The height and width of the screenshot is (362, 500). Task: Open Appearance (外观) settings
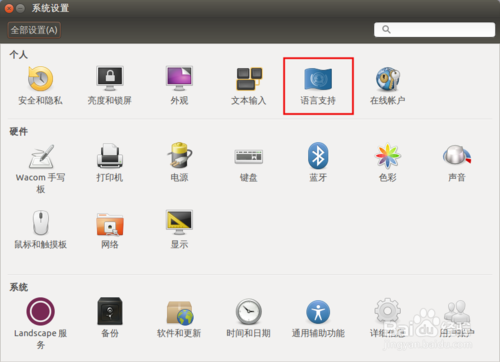(179, 85)
